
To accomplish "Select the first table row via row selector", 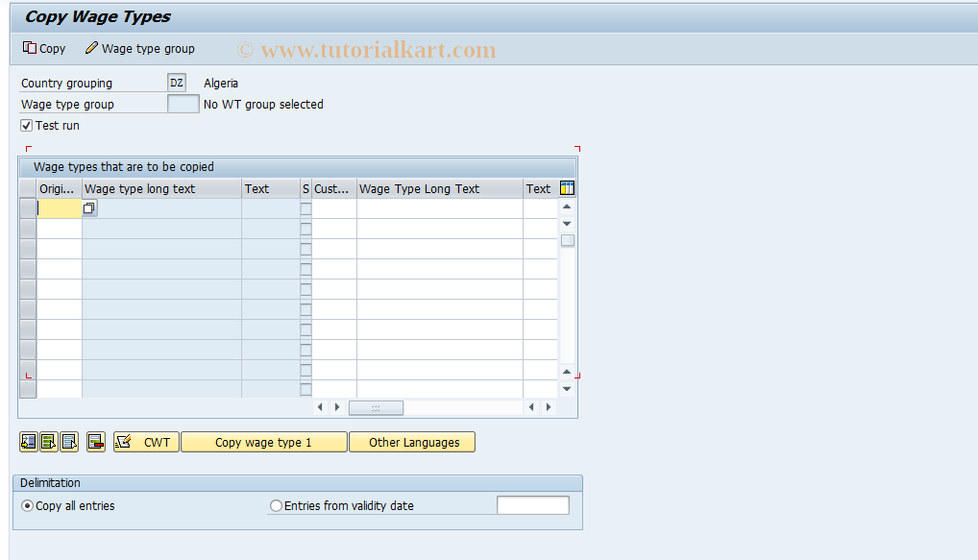I will coord(28,208).
